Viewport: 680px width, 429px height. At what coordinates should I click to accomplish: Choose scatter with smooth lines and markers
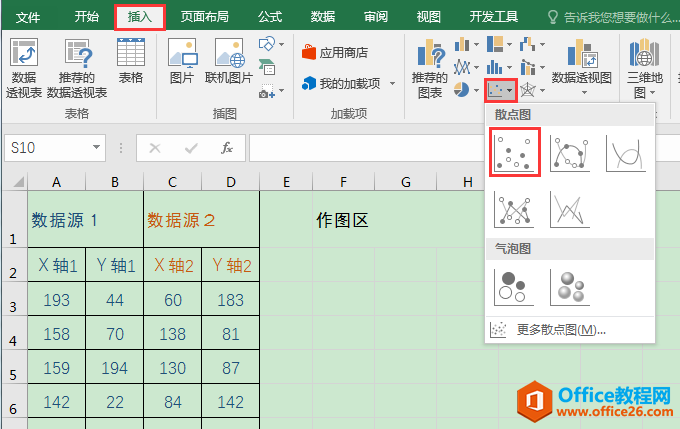tap(570, 153)
